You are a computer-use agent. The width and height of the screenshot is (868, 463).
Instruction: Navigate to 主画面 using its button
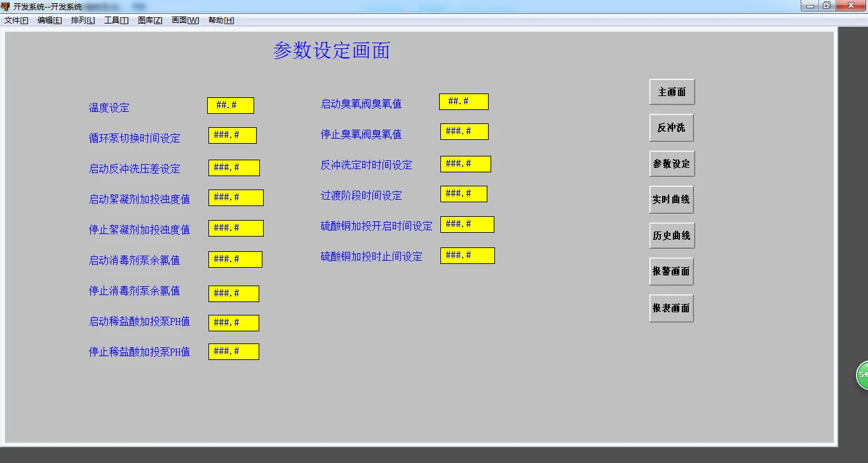click(671, 90)
